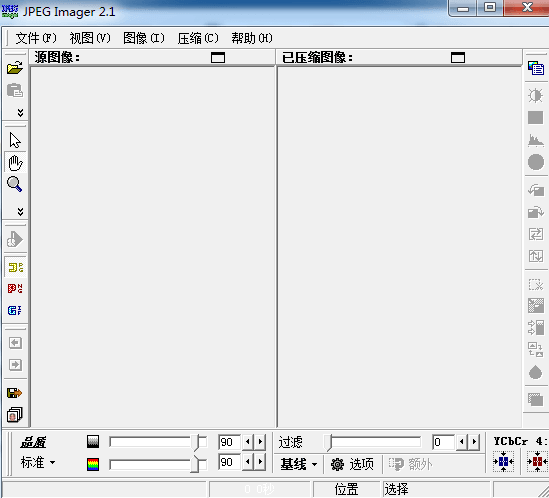Open the 压缩(C) menu
549x498 pixels.
click(198, 38)
